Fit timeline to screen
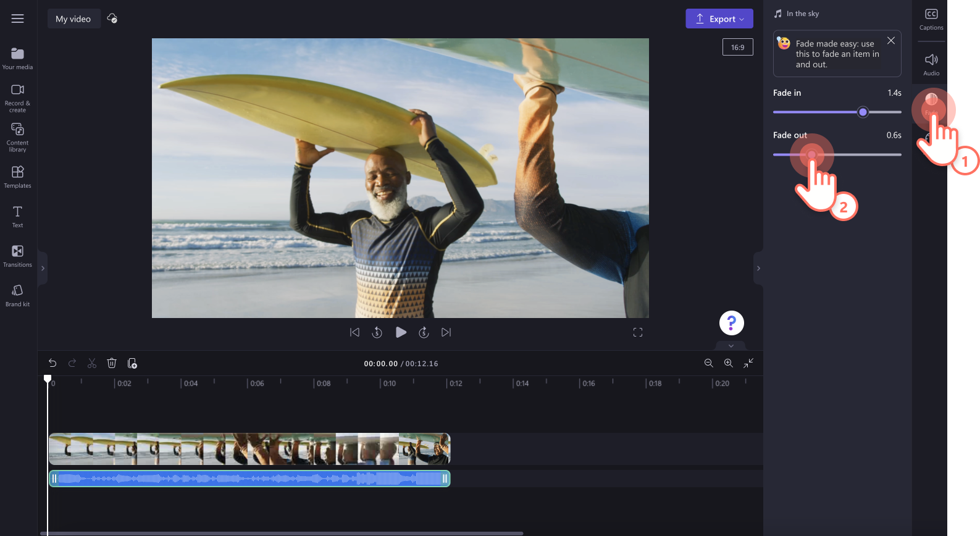 pos(748,363)
